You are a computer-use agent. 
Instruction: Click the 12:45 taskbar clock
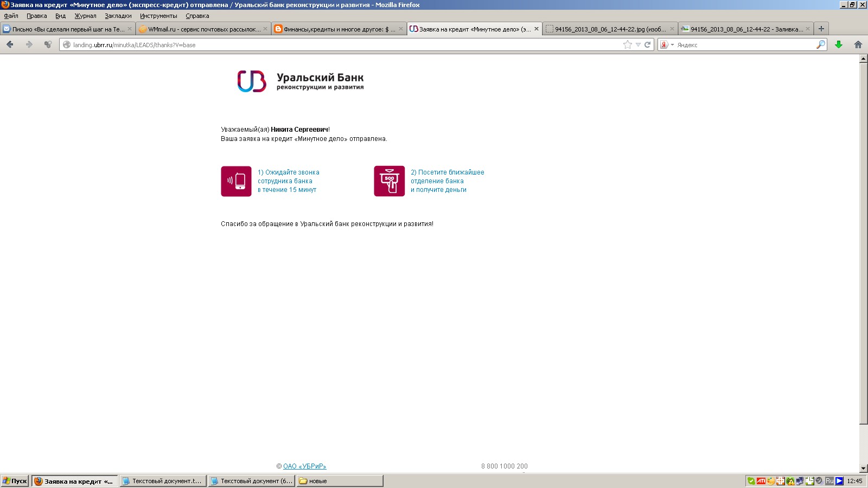854,481
